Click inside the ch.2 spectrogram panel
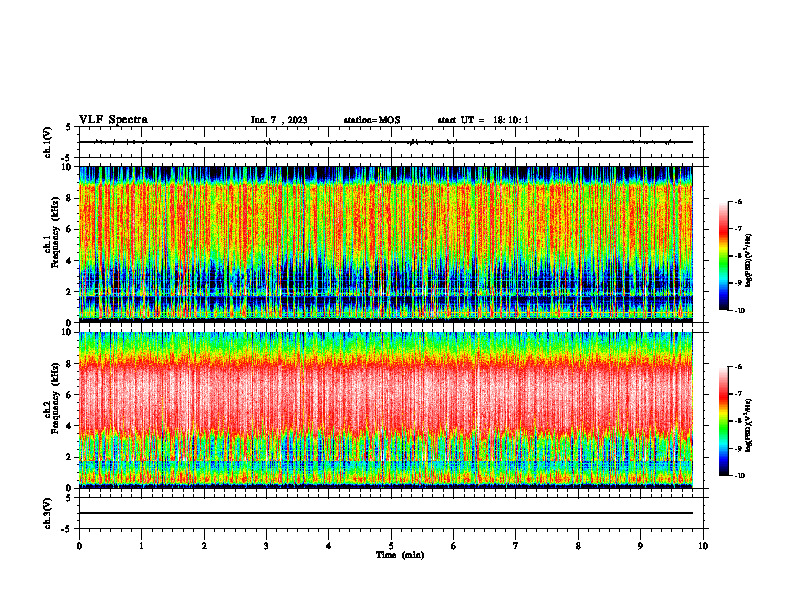The width and height of the screenshot is (792, 612). (386, 410)
